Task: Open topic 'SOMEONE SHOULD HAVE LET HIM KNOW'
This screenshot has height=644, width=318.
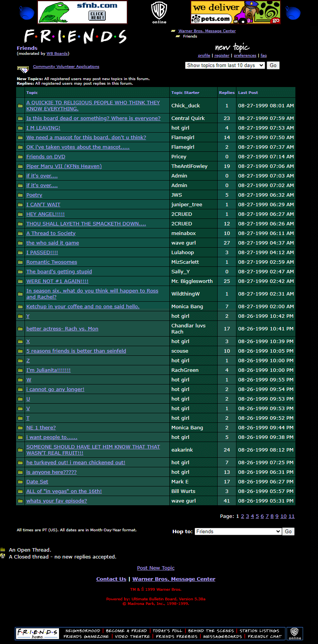Action: point(93,450)
